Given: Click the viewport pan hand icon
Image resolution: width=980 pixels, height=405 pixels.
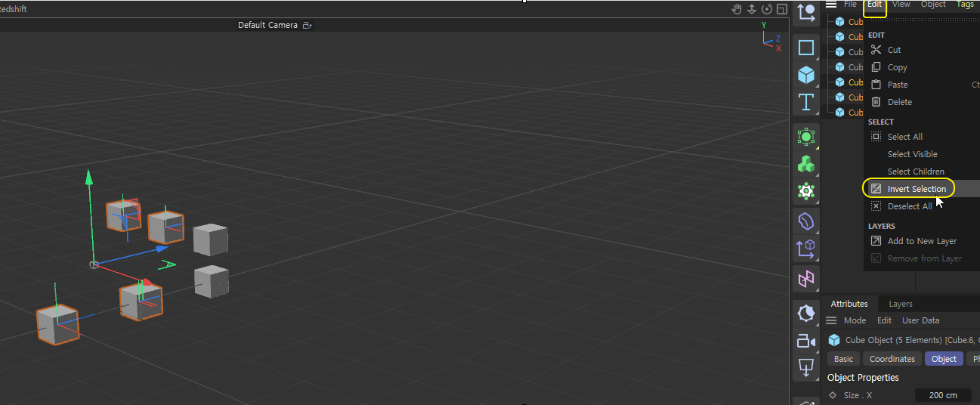Looking at the screenshot, I should pos(737,9).
